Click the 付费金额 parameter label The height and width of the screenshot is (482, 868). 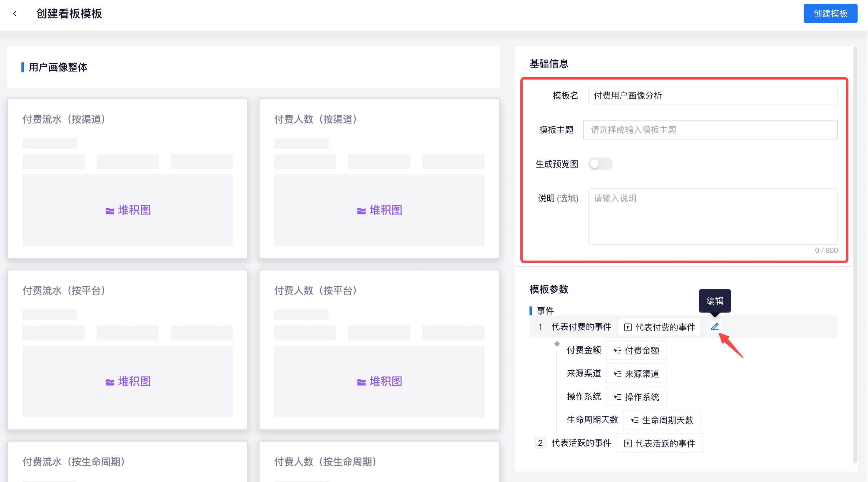click(x=584, y=350)
